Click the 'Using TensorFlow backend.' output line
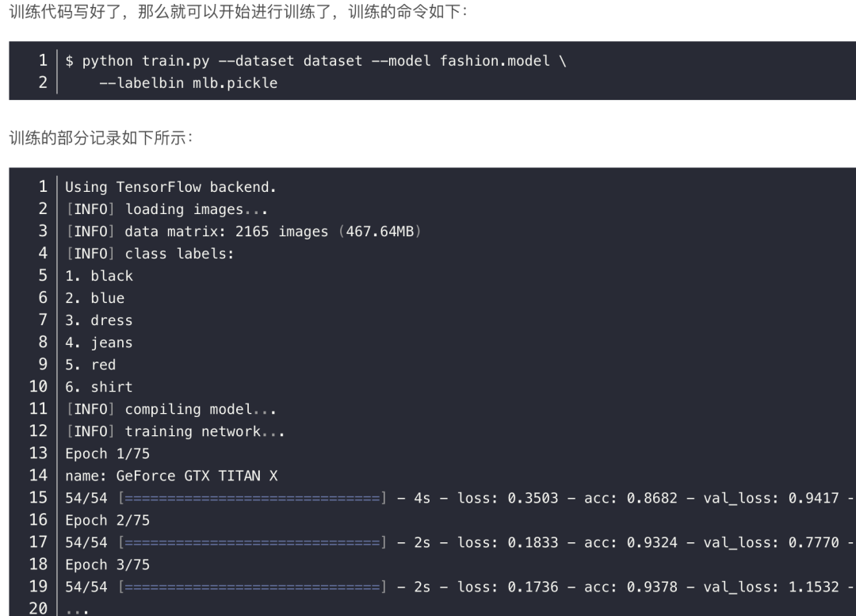 coord(170,188)
